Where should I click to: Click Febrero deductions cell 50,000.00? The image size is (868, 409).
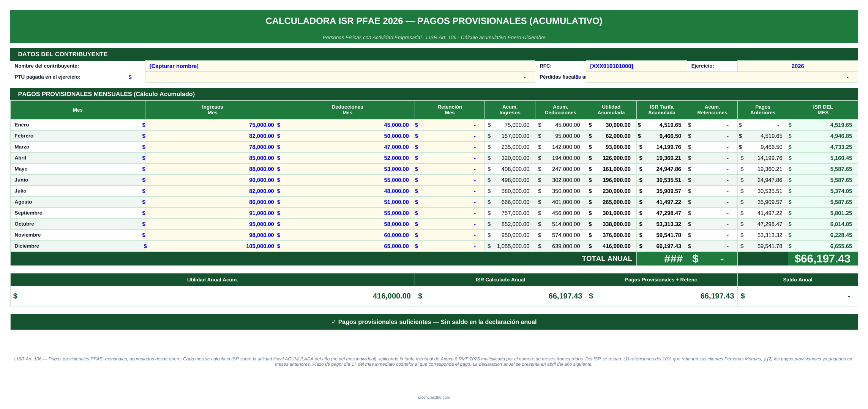pyautogui.click(x=347, y=136)
